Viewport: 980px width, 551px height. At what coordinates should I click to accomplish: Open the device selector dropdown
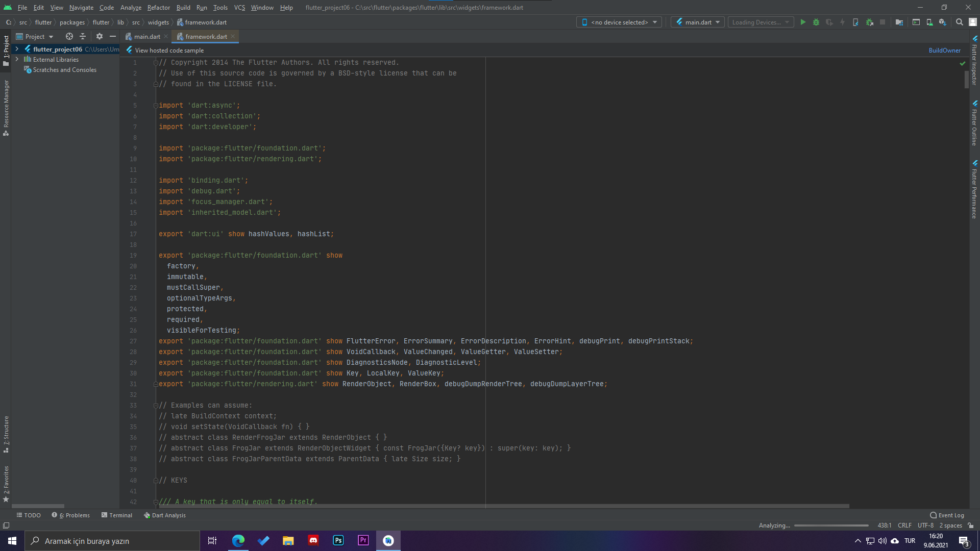tap(619, 22)
